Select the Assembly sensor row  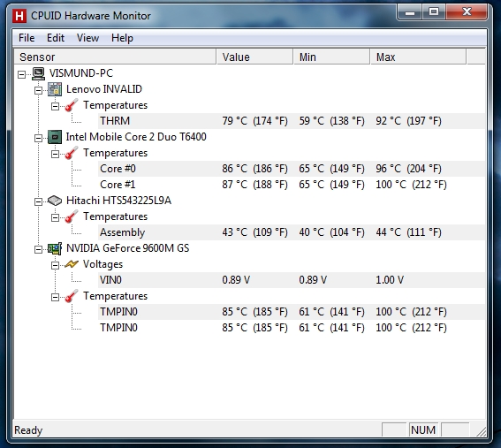tap(292, 232)
